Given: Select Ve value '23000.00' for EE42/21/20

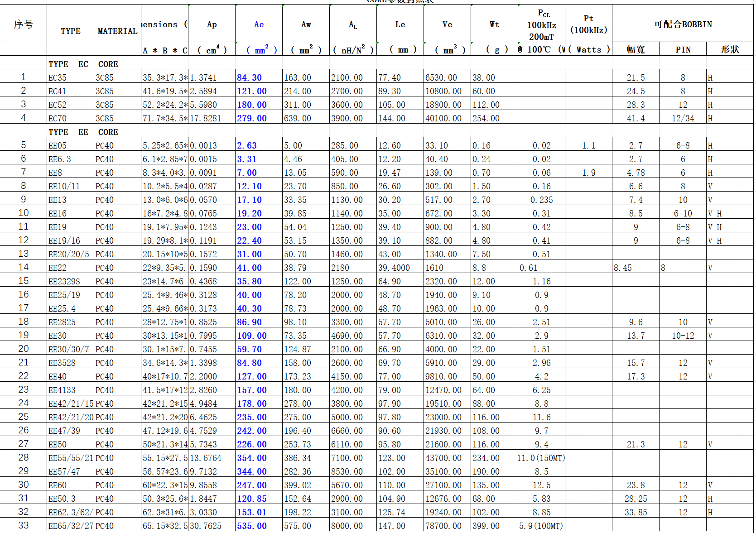Looking at the screenshot, I should click(x=447, y=417).
